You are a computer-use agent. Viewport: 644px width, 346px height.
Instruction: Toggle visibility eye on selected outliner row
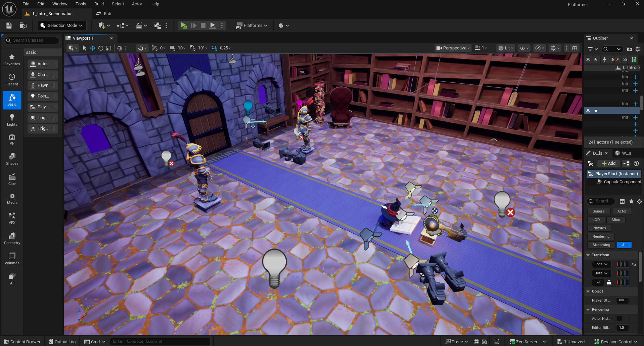pyautogui.click(x=588, y=111)
